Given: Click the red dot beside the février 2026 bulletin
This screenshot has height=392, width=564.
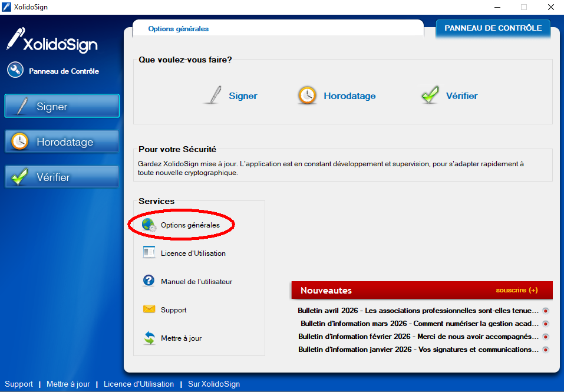Looking at the screenshot, I should 546,337.
